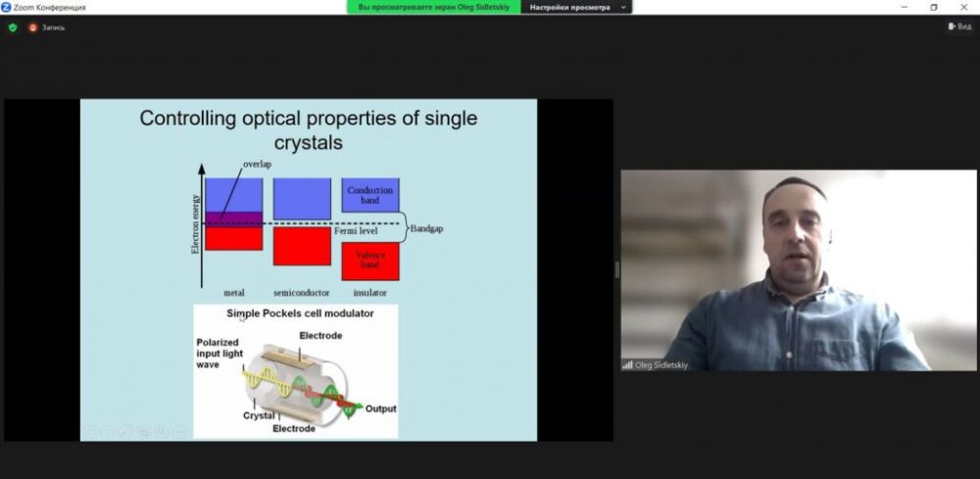This screenshot has height=479, width=980.
Task: Click the next slide button on slideshow
Action: coord(108,430)
